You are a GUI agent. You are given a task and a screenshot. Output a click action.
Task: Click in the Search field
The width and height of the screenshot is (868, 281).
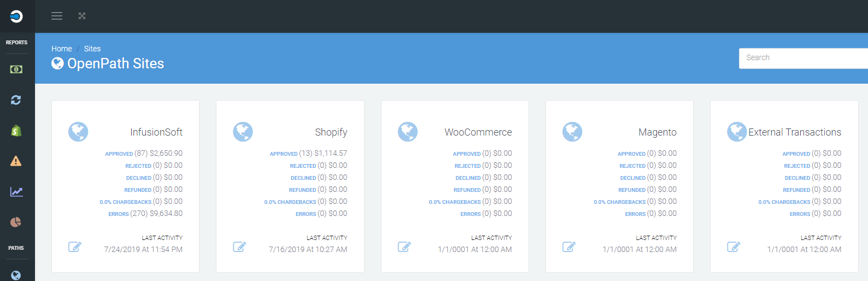click(804, 58)
